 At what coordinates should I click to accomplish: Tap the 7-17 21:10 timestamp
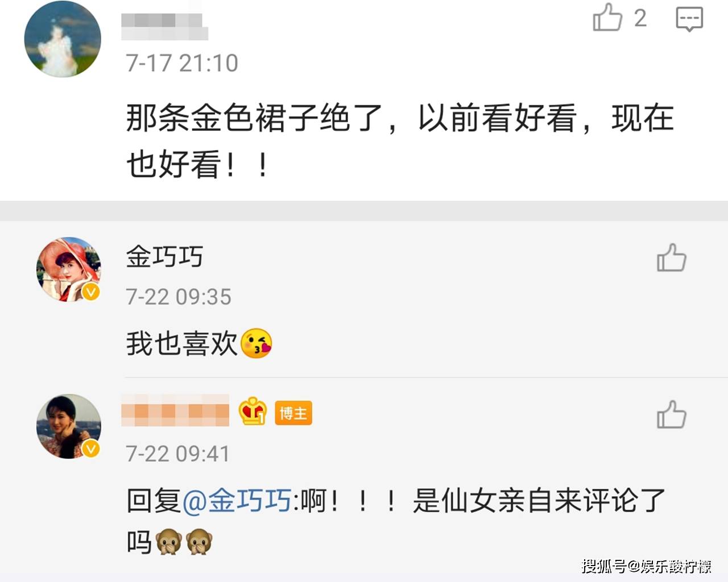pyautogui.click(x=182, y=63)
